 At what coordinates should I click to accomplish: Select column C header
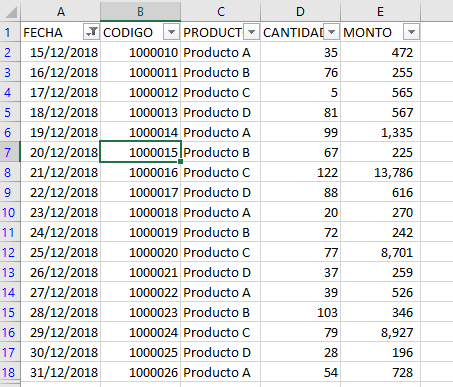click(221, 12)
